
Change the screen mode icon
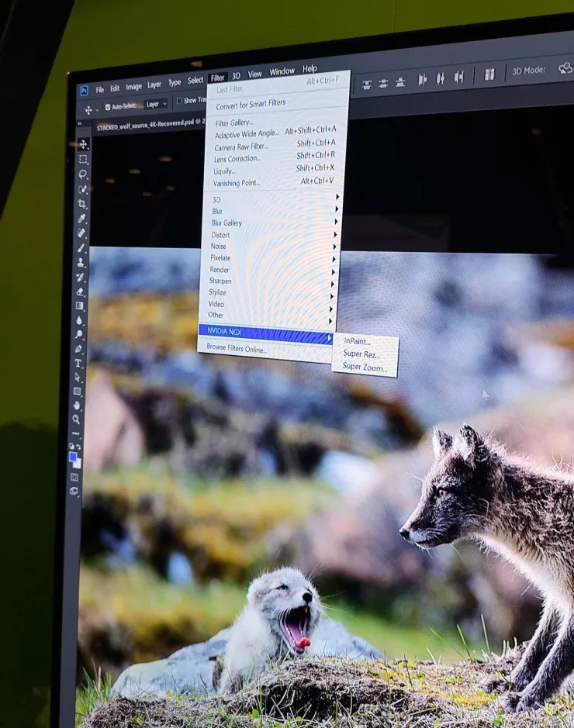(x=74, y=491)
